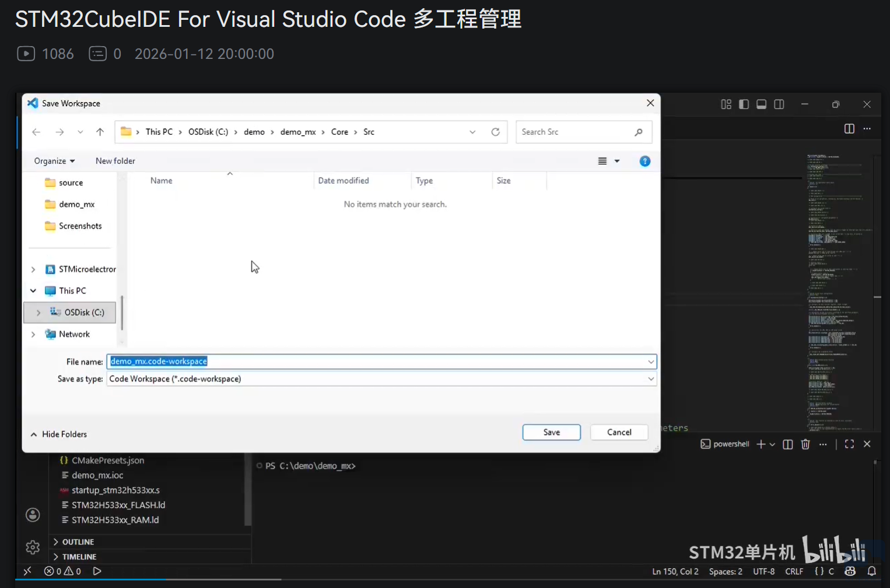Screen dimensions: 890x588
Task: Click the Cancel button
Action: (619, 432)
